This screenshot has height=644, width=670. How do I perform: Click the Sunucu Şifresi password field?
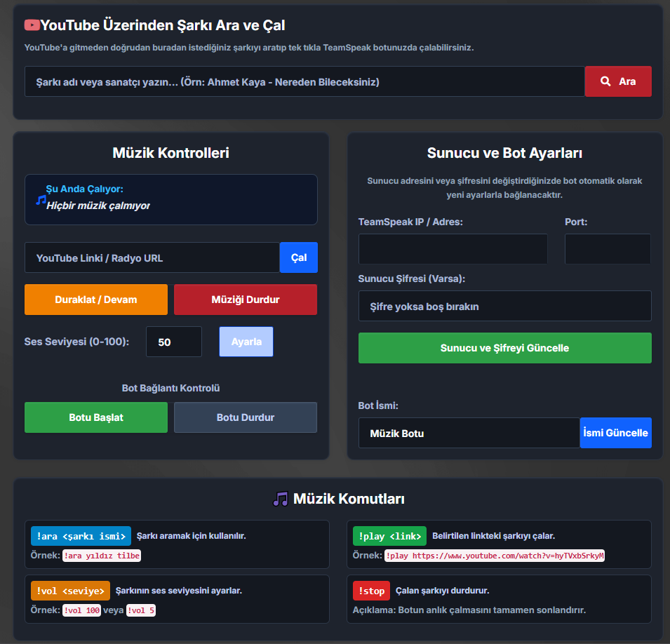(x=505, y=306)
